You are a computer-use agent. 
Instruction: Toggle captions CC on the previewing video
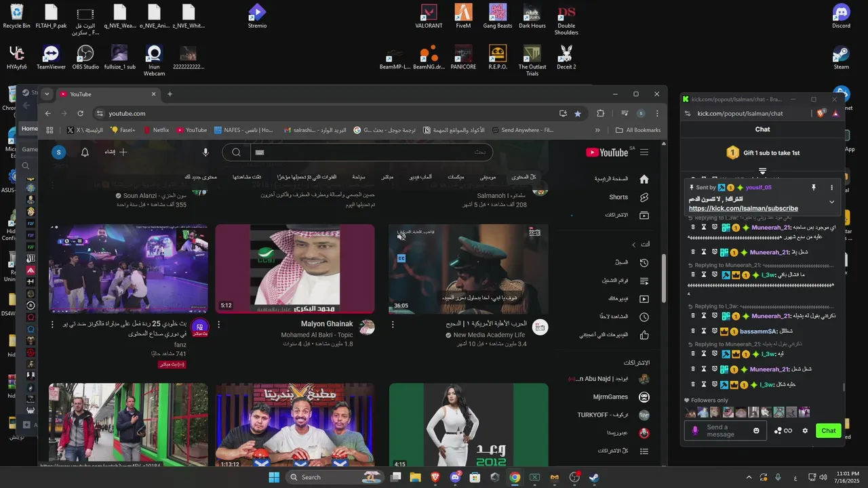(x=401, y=258)
